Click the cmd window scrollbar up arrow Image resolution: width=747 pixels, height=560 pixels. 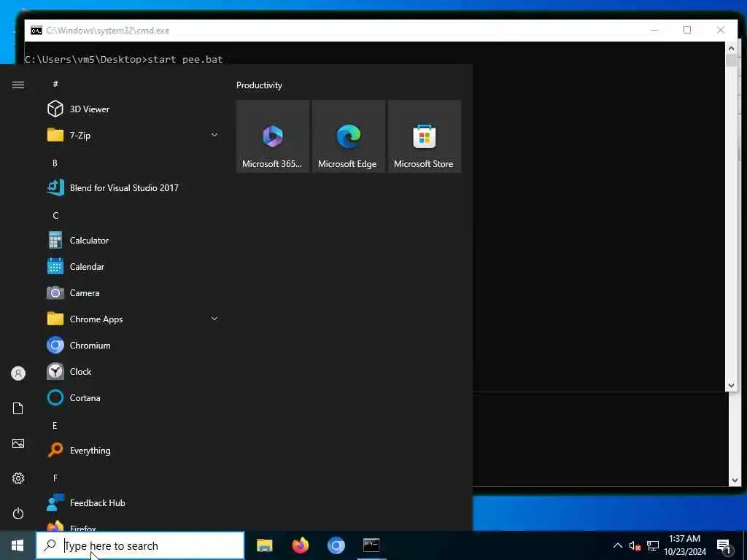click(x=731, y=47)
